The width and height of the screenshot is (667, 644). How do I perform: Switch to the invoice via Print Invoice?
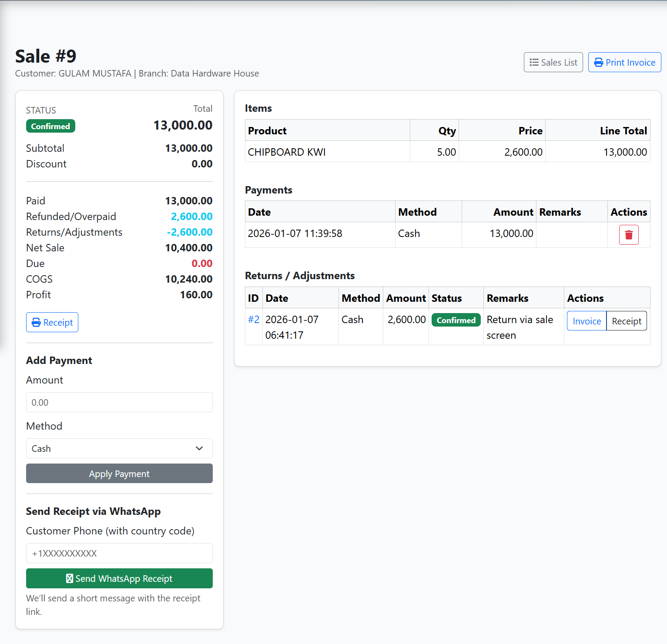coord(624,62)
